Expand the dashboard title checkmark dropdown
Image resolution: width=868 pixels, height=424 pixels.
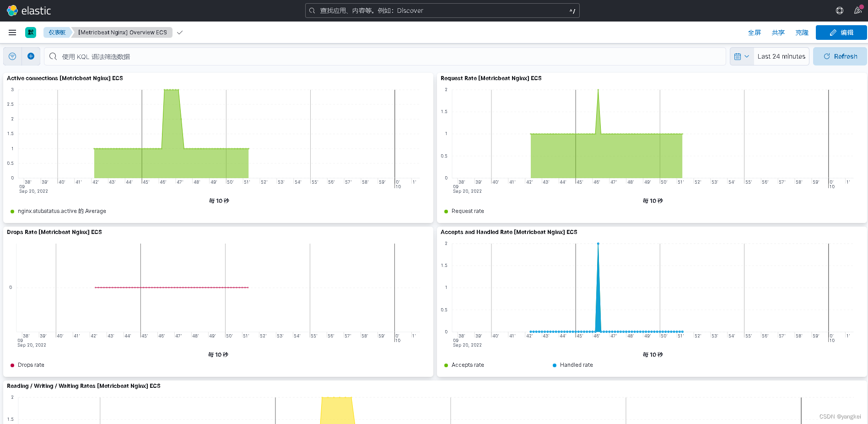(x=180, y=33)
